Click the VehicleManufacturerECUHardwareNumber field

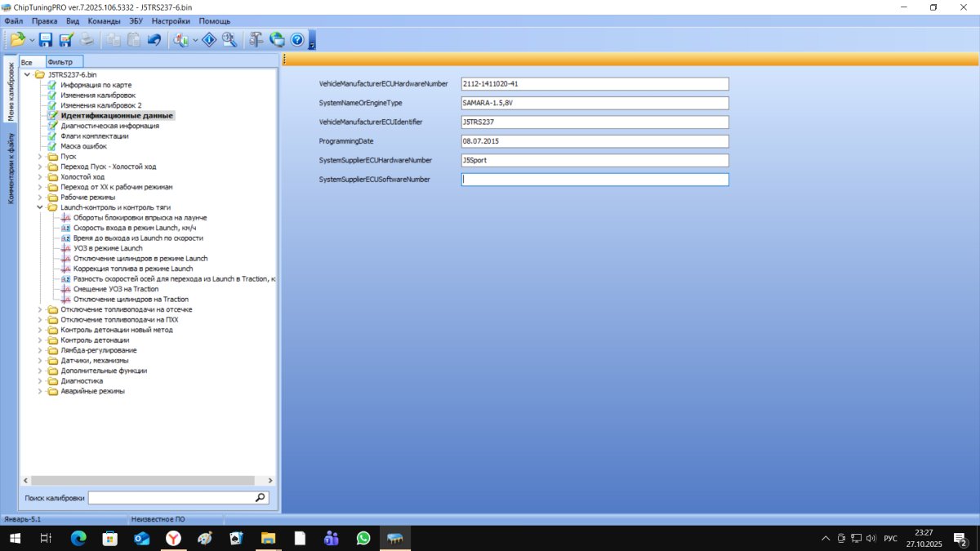coord(595,84)
